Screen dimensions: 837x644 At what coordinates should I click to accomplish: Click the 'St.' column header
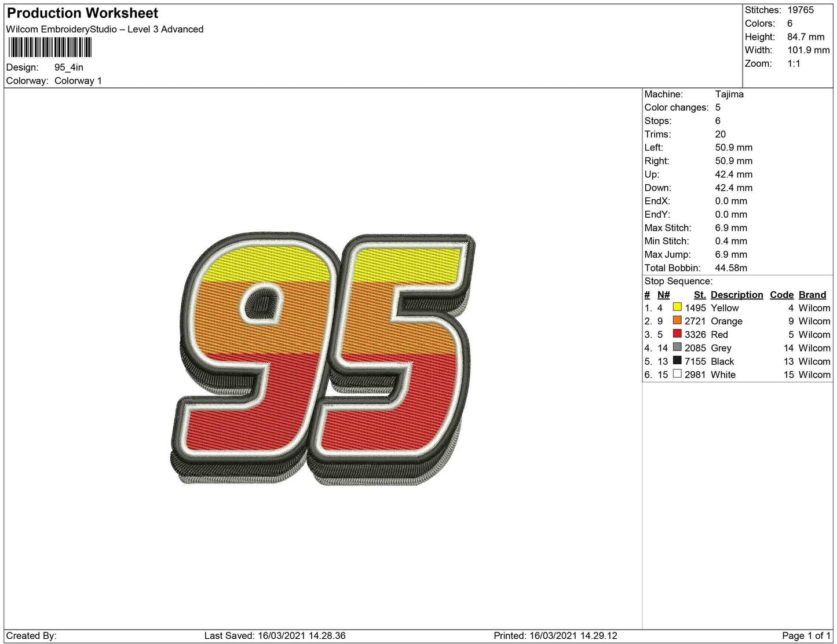(700, 294)
